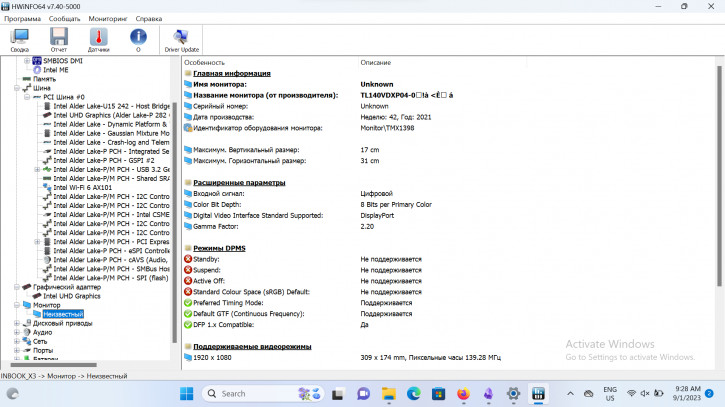Viewport: 725px width, 407px height.
Task: Click the Особенность column header
Action: 204,62
